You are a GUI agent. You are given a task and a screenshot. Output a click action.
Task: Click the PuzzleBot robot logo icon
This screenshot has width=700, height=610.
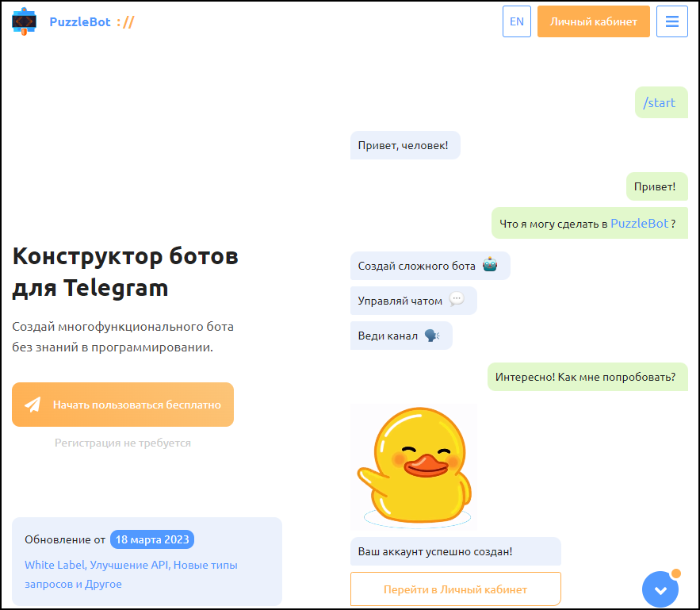pos(24,21)
